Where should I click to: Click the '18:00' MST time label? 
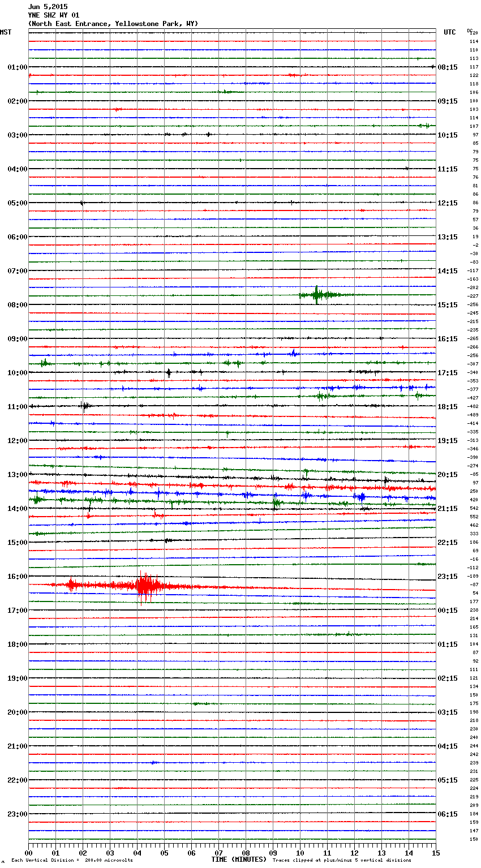point(17,644)
